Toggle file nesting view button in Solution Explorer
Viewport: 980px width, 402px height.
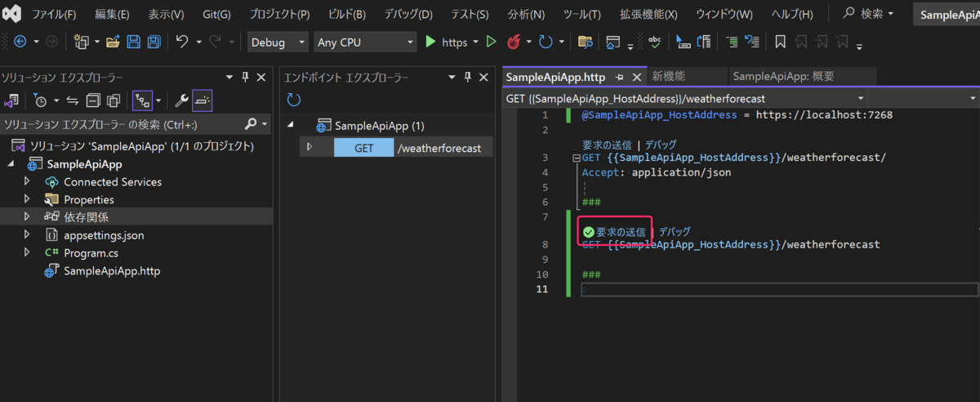[142, 100]
